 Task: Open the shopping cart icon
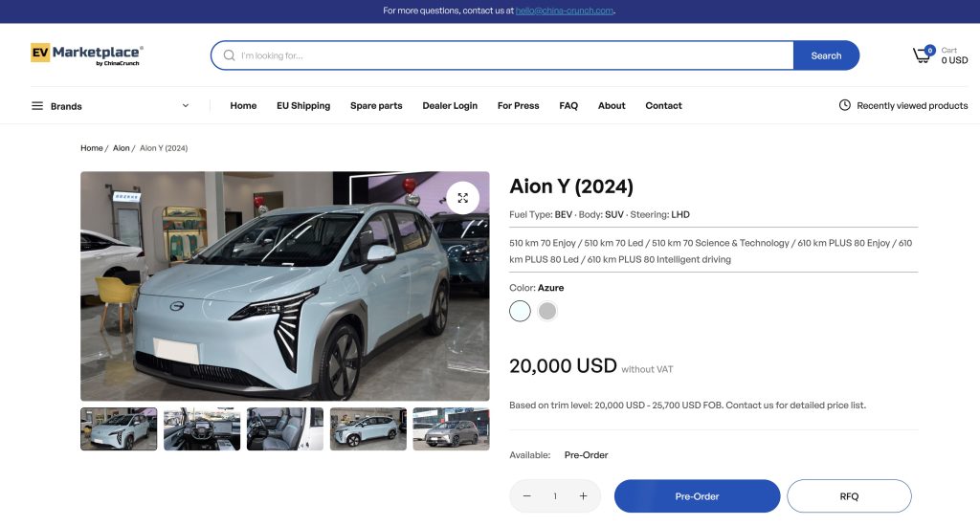pyautogui.click(x=922, y=55)
